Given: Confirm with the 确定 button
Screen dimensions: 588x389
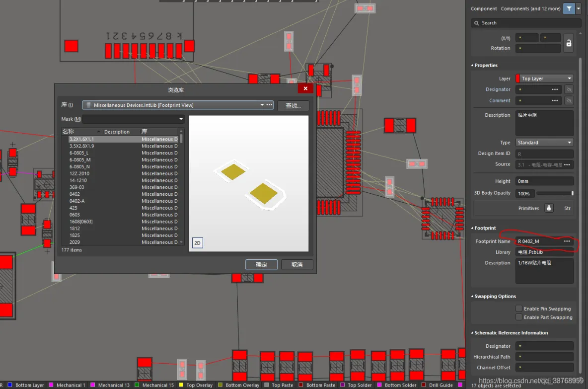Looking at the screenshot, I should (261, 265).
